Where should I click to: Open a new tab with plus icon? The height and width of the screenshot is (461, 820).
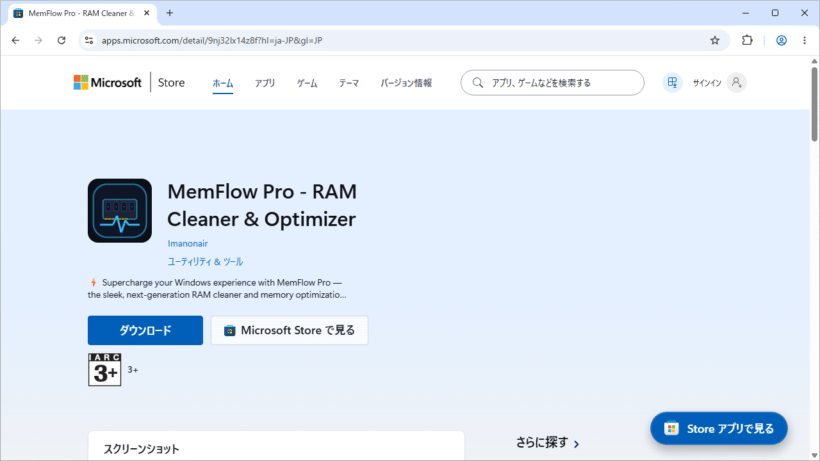[x=169, y=13]
